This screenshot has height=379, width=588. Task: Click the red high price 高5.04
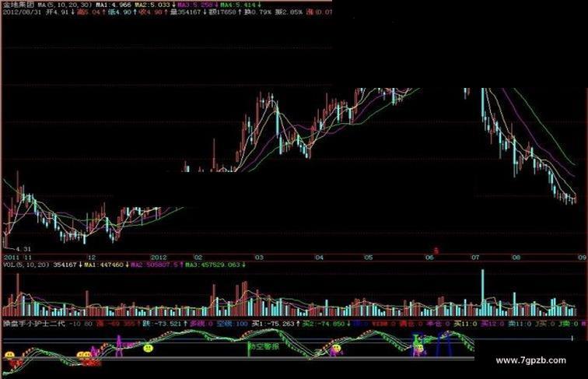click(89, 12)
